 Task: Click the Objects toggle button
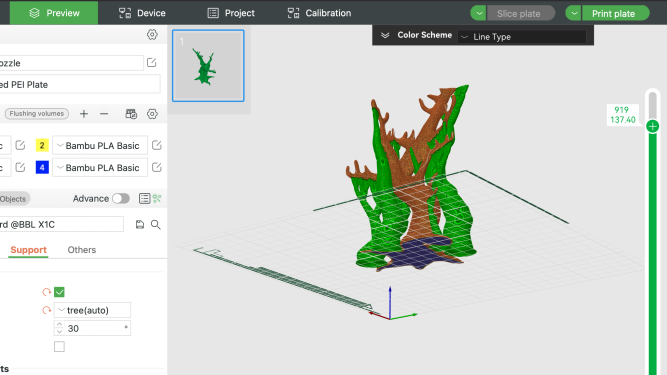[14, 199]
